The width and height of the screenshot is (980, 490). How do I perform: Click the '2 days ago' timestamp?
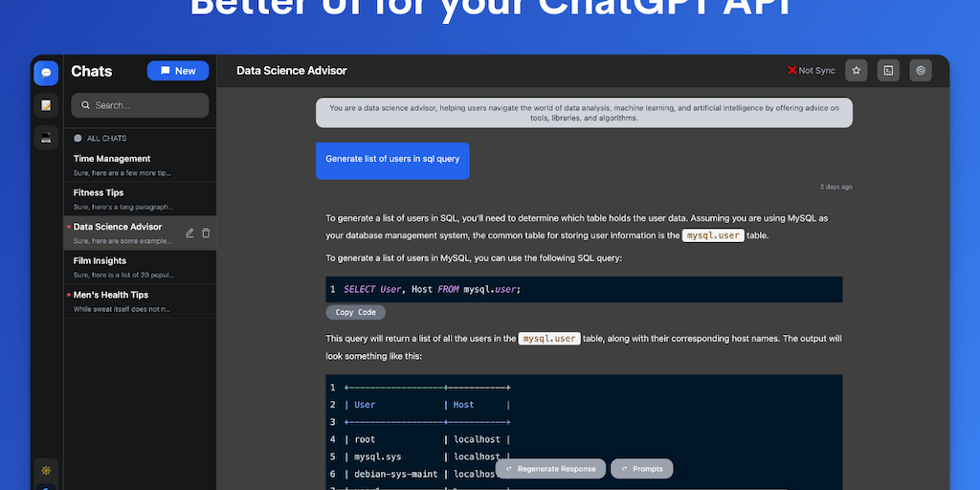pos(835,187)
